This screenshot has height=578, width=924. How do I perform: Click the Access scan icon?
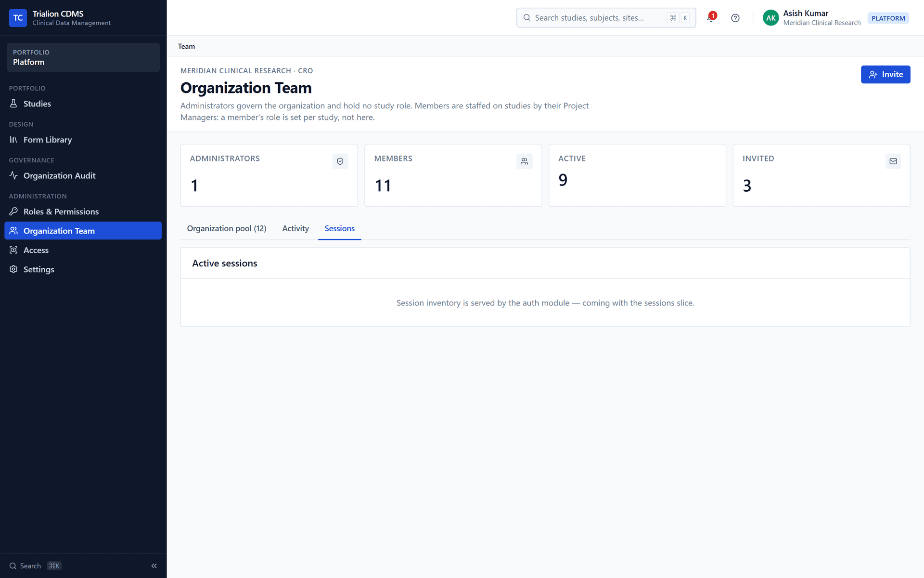pos(13,250)
